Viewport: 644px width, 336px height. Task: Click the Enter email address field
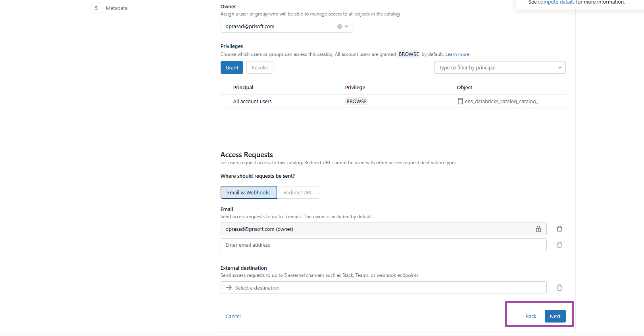tap(383, 245)
